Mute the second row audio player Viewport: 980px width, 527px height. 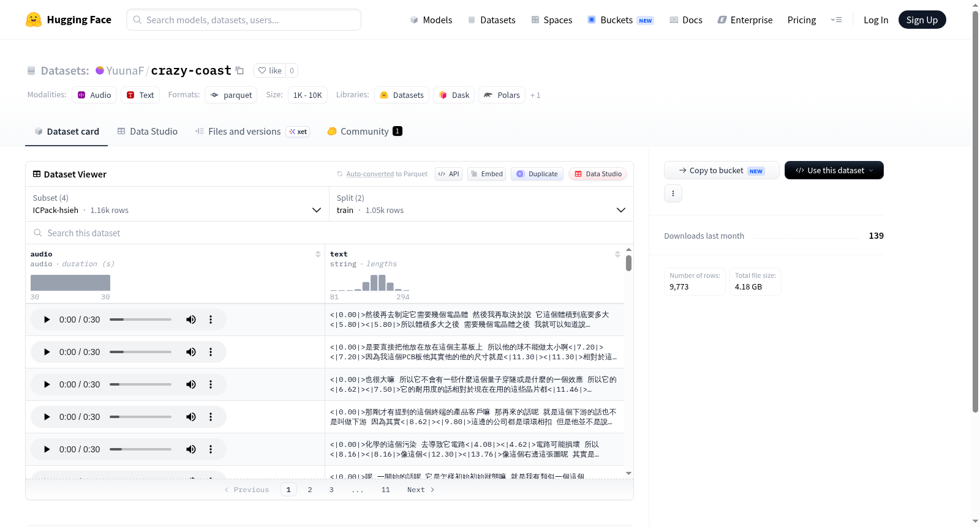(191, 352)
